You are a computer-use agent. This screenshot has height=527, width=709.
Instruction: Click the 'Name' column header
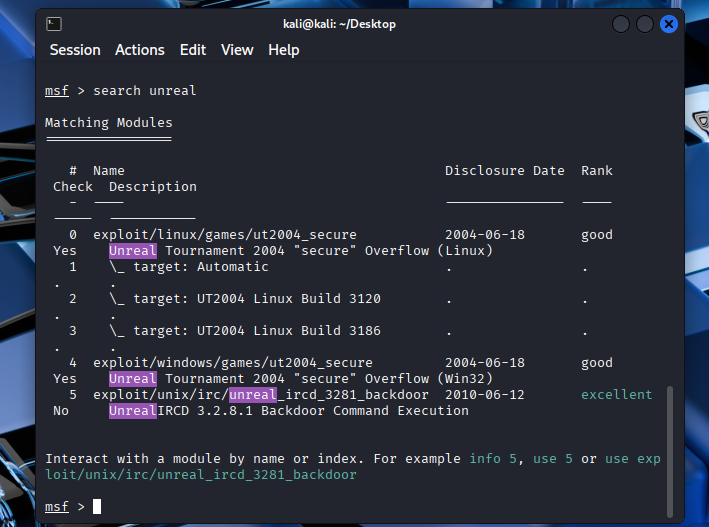point(109,171)
